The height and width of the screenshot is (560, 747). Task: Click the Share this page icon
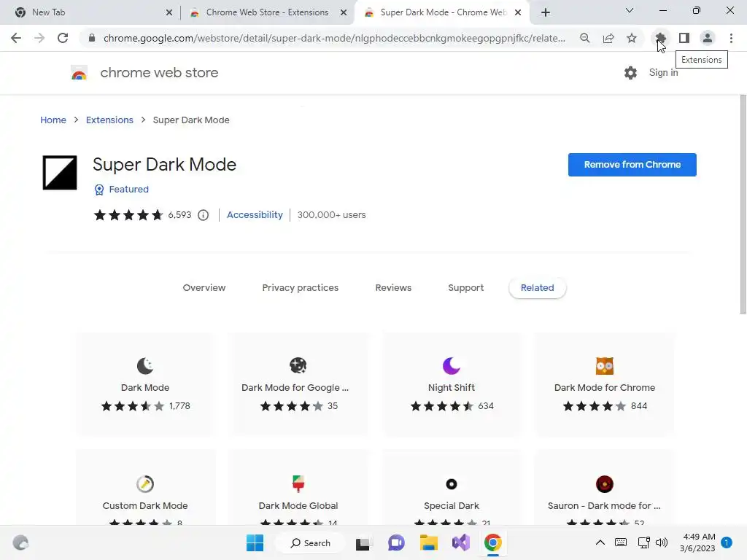pyautogui.click(x=608, y=38)
